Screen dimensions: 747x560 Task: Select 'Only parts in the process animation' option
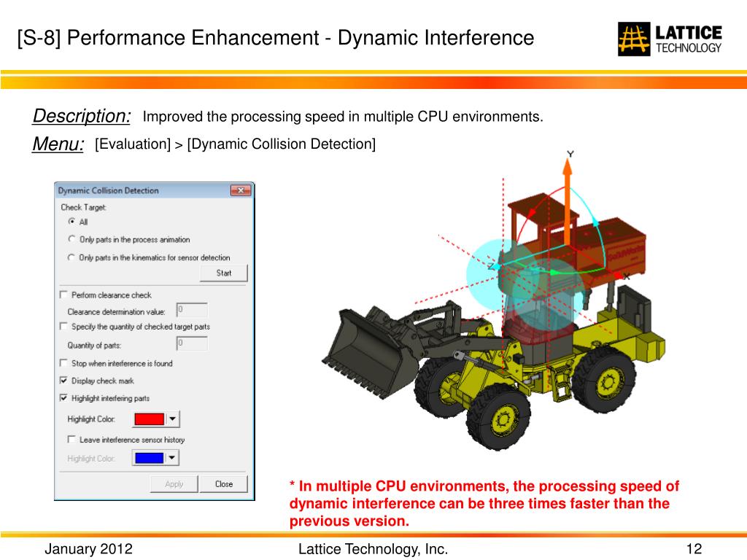coord(72,239)
